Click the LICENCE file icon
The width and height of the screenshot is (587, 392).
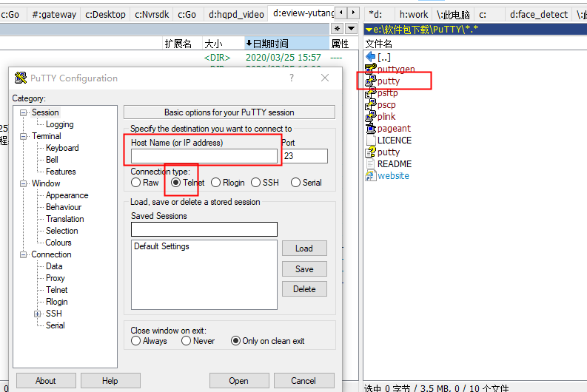point(371,141)
